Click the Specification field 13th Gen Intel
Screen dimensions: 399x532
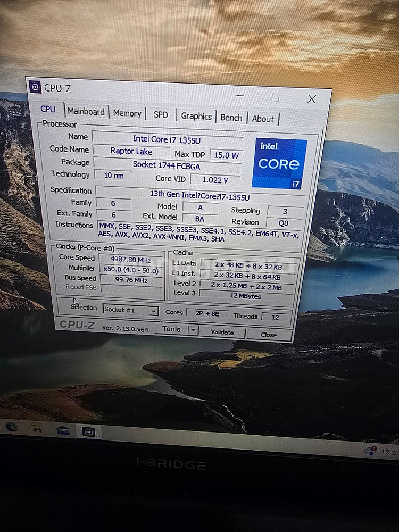(x=200, y=196)
